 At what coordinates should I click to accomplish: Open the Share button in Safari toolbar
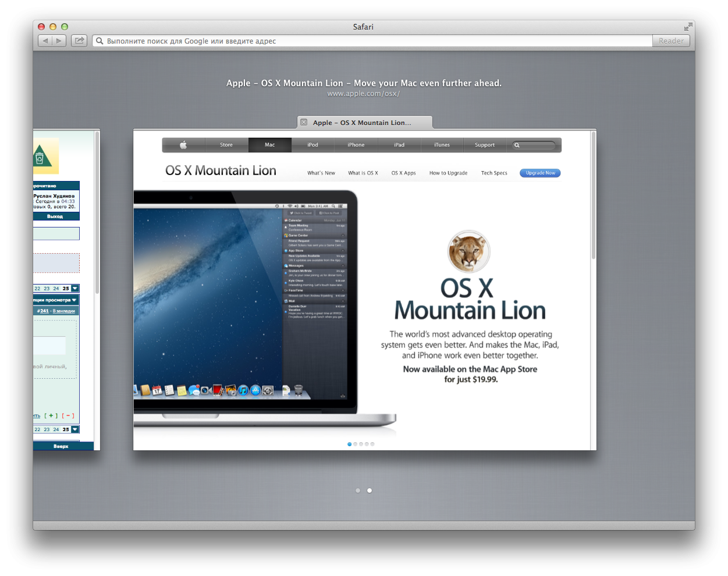click(x=79, y=41)
